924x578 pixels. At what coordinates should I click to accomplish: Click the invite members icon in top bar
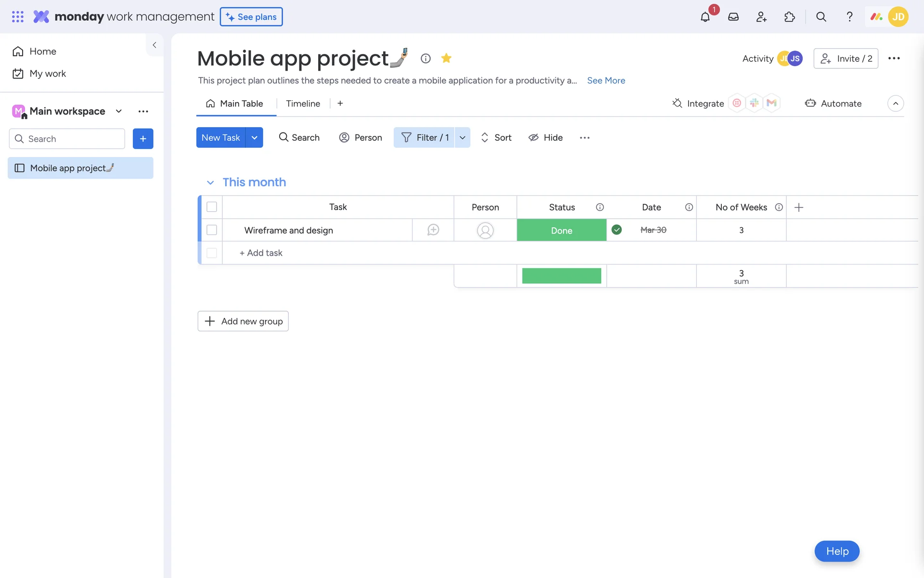click(x=761, y=17)
